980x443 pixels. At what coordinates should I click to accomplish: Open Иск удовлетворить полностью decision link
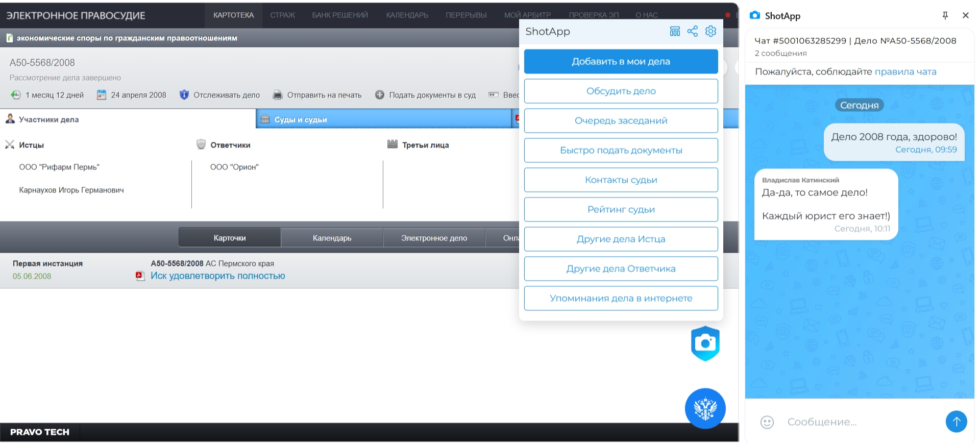click(x=218, y=276)
